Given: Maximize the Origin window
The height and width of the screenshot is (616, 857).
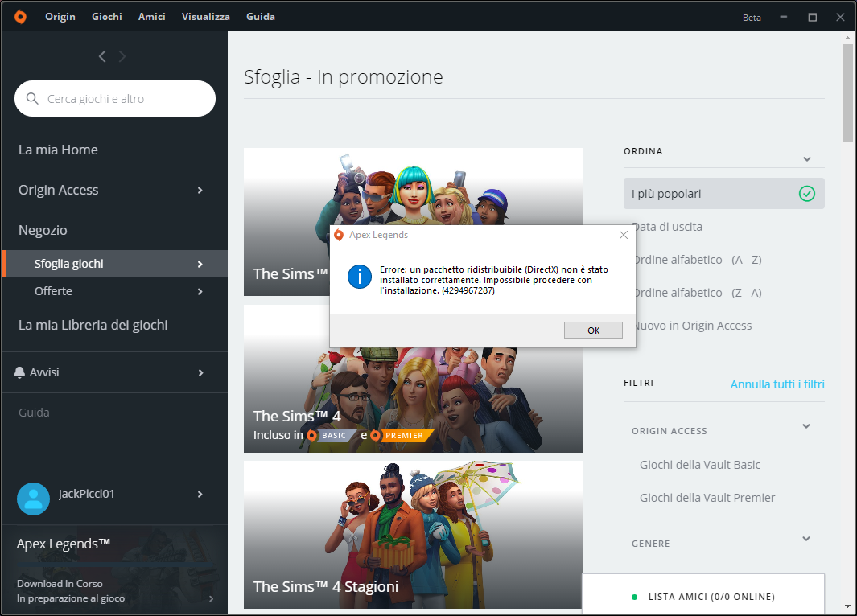Looking at the screenshot, I should pyautogui.click(x=812, y=17).
